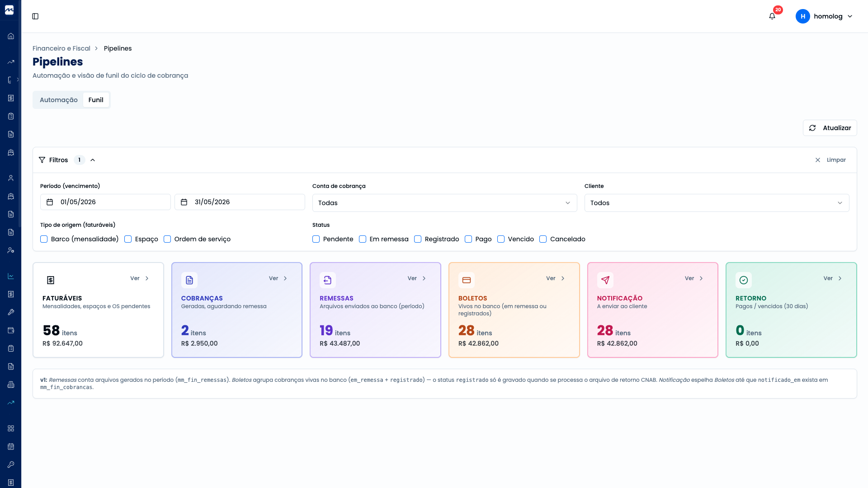Click the Faturáveis card dollar icon
The height and width of the screenshot is (488, 868).
pos(51,280)
